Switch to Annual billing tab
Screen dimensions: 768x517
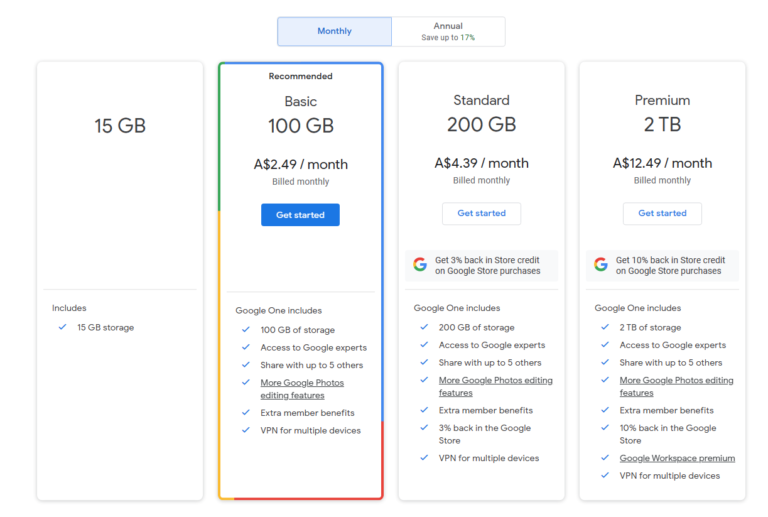[448, 31]
